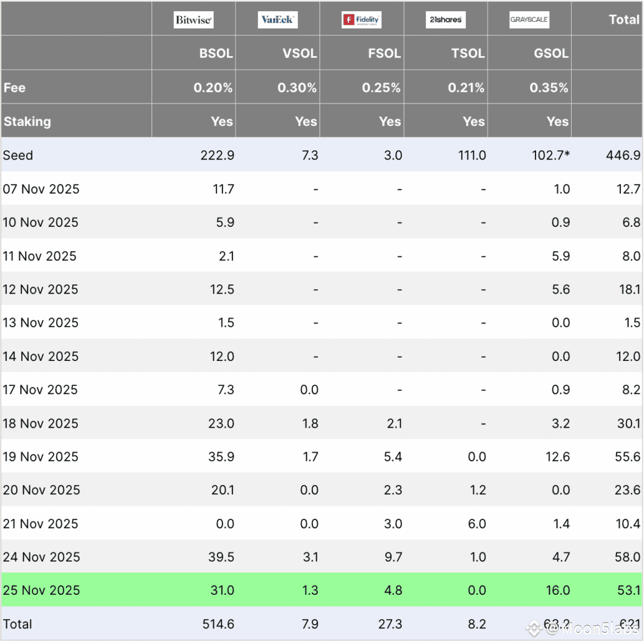Click the Grayscale logo
The image size is (644, 644).
coord(529,19)
